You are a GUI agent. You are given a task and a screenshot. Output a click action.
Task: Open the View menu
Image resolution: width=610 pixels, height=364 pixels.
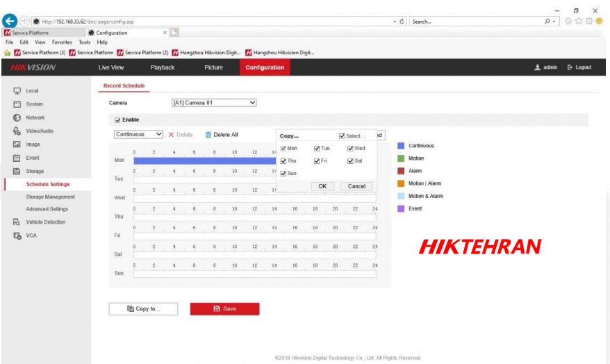point(40,42)
